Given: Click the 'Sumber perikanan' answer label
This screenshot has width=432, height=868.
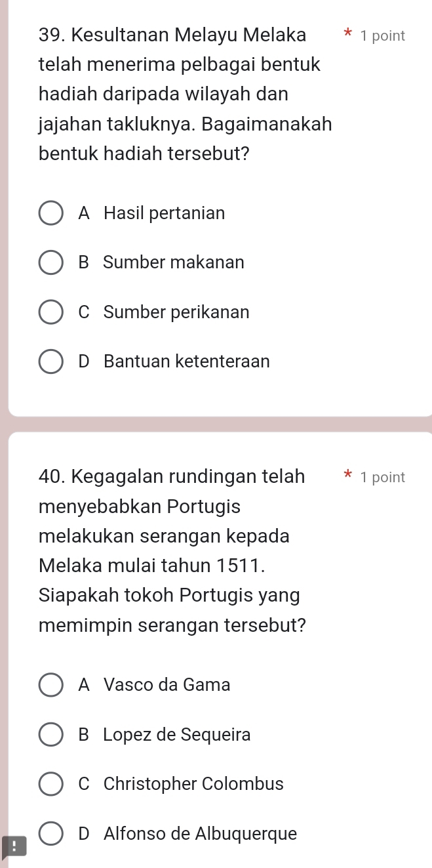Looking at the screenshot, I should (176, 312).
